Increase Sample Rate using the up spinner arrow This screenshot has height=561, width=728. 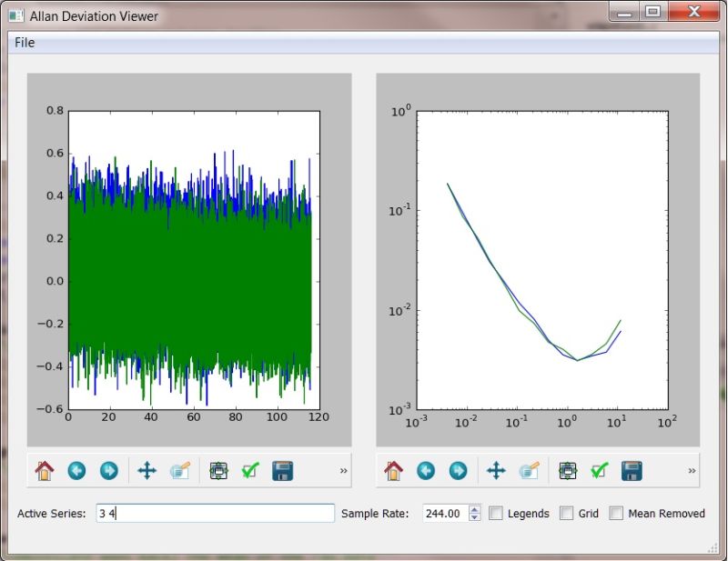point(474,508)
